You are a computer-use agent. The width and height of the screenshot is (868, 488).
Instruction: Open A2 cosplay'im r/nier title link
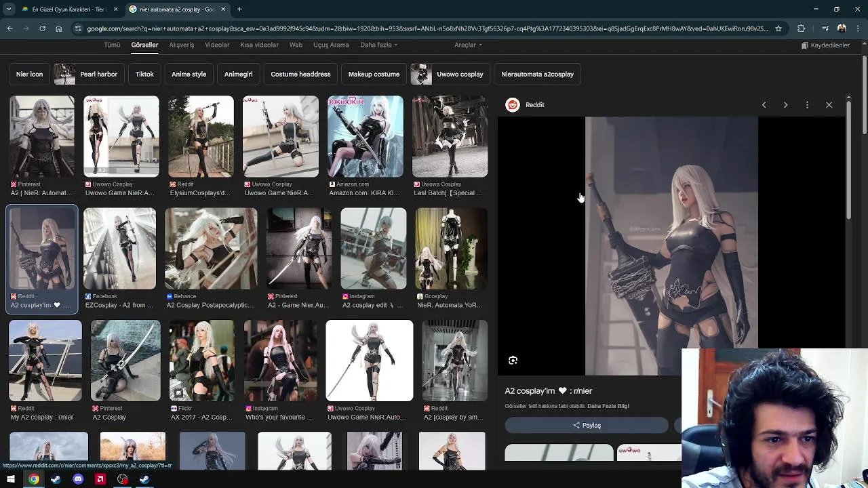click(548, 391)
